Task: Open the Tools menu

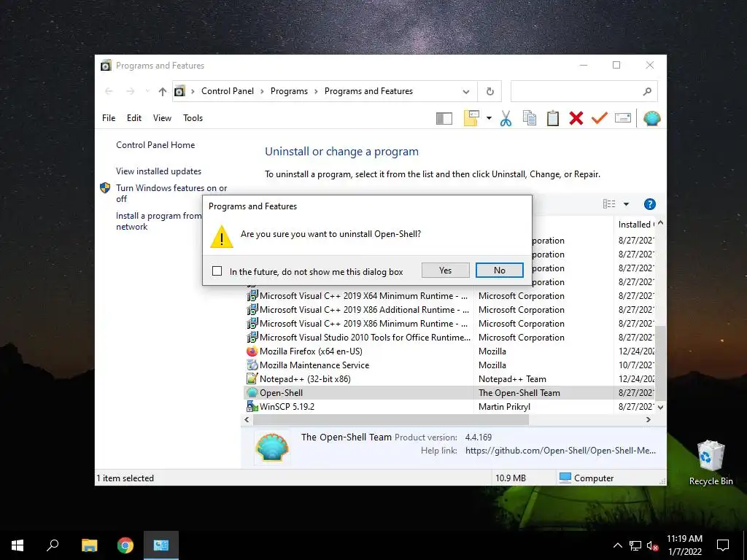Action: 193,118
